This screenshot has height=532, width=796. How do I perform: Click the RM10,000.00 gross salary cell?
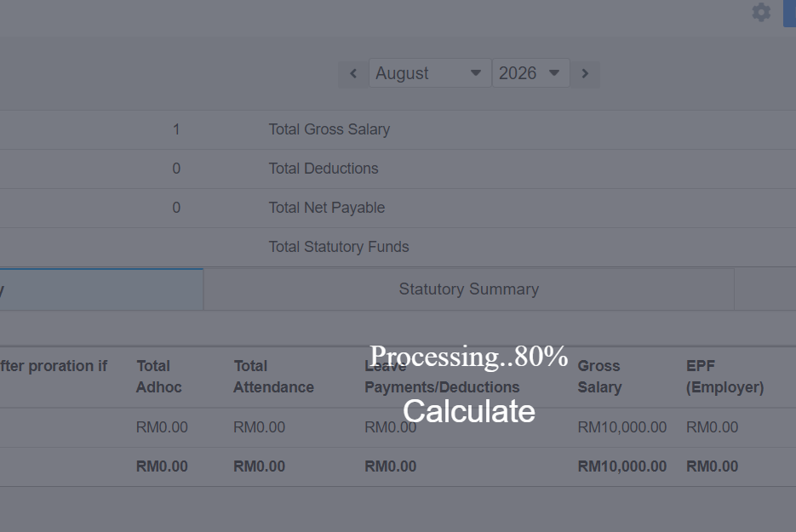(621, 427)
